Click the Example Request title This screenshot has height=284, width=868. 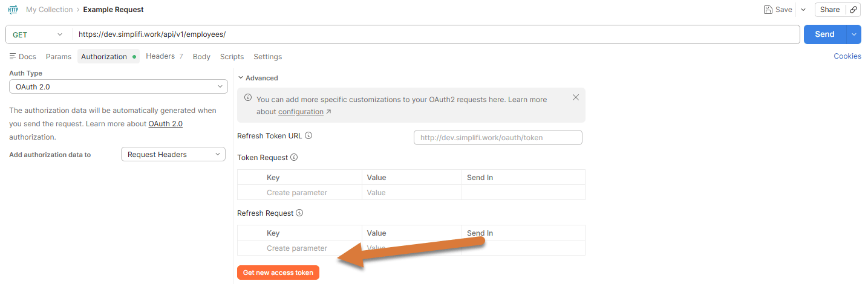click(x=114, y=10)
